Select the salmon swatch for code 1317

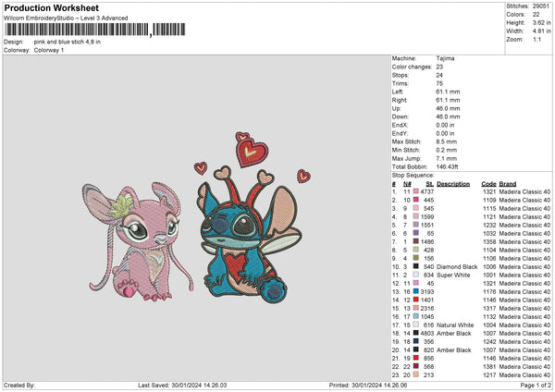(416, 308)
